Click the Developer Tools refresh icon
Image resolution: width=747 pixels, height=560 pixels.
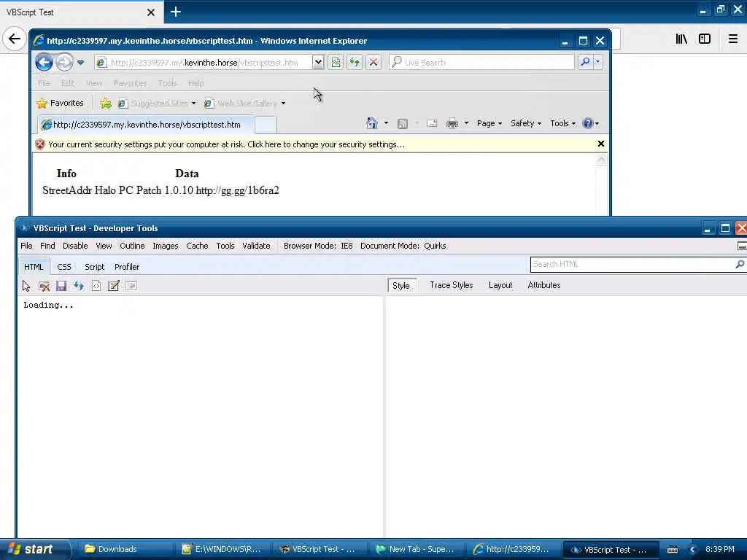(x=79, y=286)
